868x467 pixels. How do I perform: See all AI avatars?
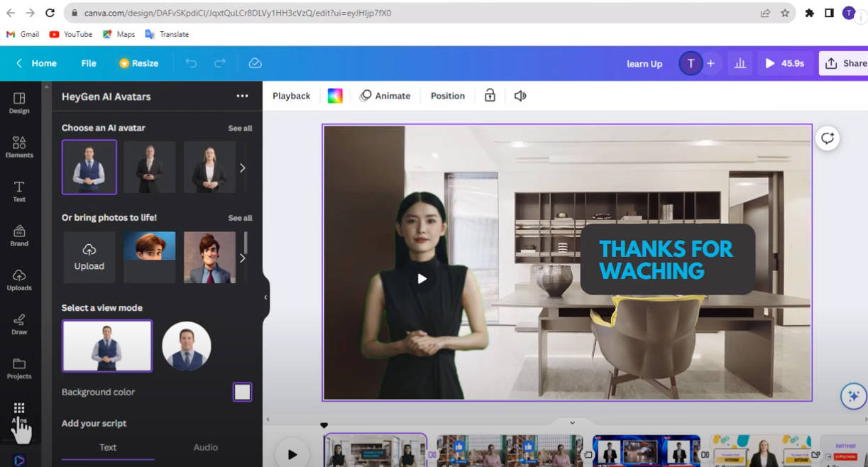click(240, 128)
